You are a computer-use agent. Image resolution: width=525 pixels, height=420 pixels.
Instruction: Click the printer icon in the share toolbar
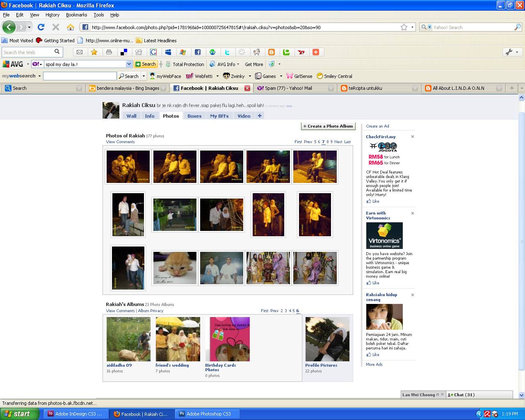tap(109, 52)
